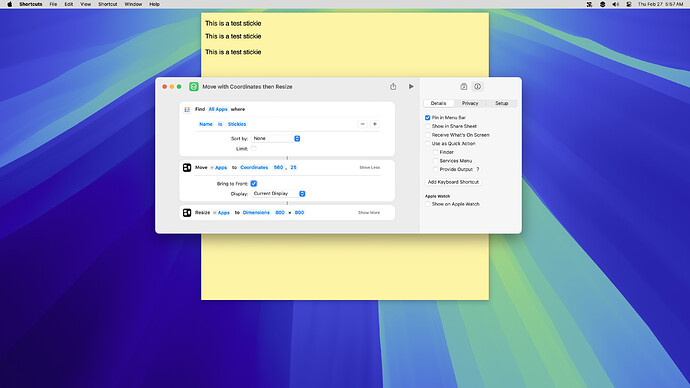
Task: Open the Apple menu
Action: coord(10,4)
